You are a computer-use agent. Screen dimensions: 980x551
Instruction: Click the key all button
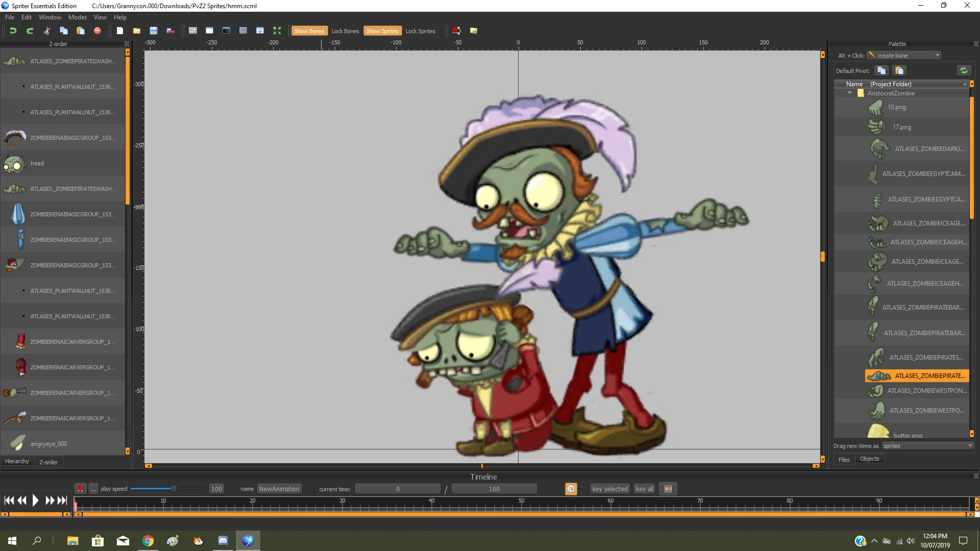coord(644,489)
